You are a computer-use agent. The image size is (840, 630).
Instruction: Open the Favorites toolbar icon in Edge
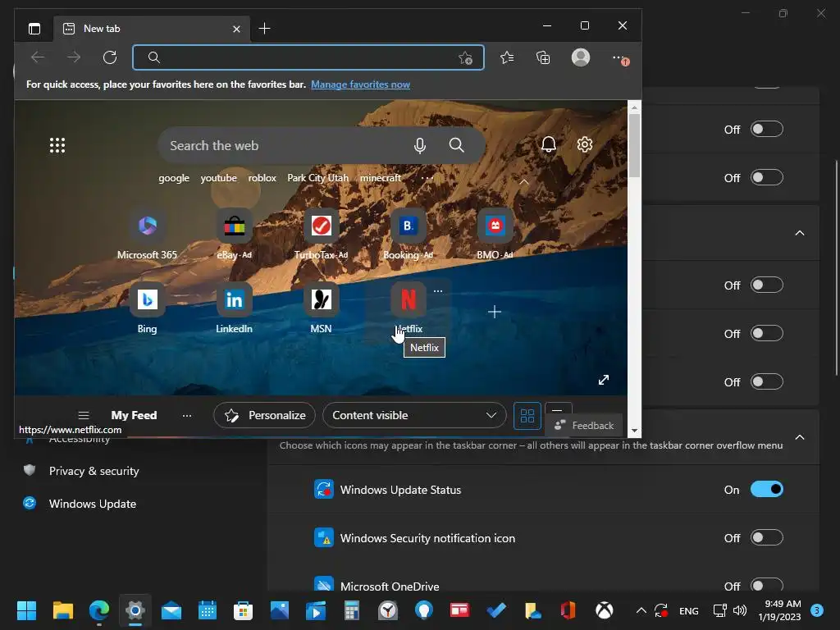pos(507,57)
